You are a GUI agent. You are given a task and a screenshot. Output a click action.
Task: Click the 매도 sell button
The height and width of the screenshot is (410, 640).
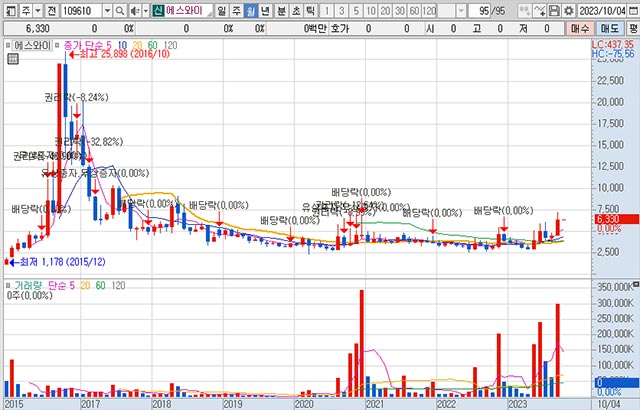(x=610, y=29)
